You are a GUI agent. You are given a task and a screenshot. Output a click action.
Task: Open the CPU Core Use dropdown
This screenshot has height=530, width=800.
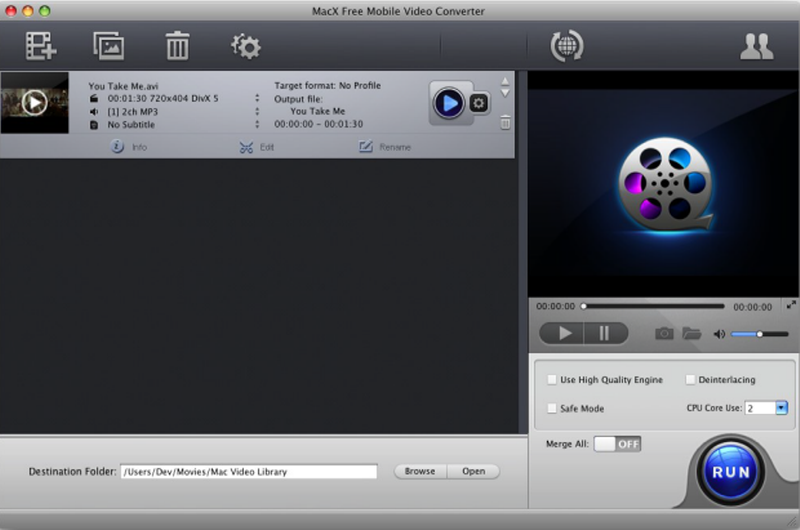(x=781, y=408)
